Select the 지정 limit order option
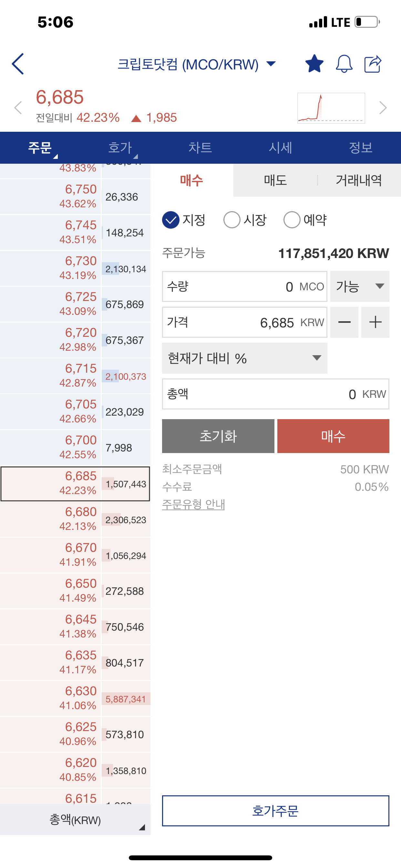401x868 pixels. click(184, 220)
